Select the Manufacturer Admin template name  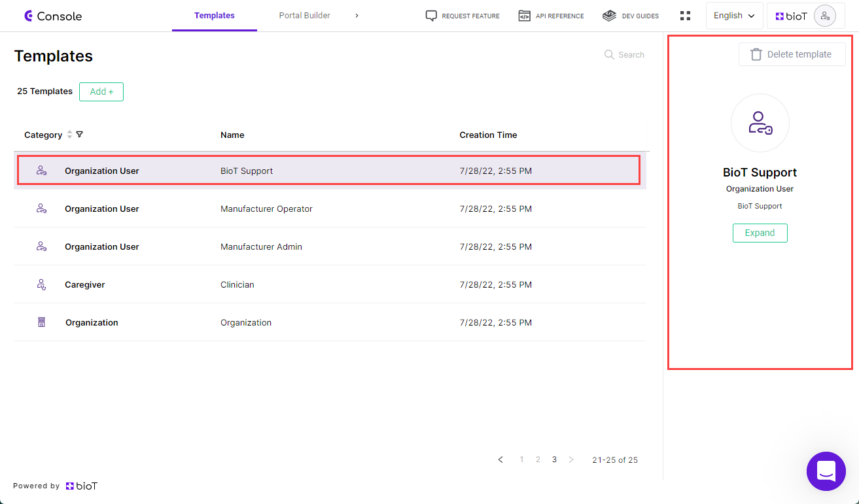point(261,247)
